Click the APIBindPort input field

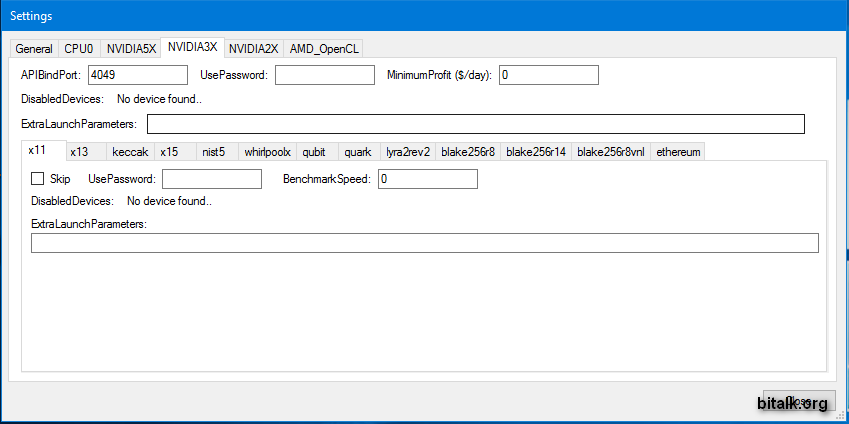138,75
